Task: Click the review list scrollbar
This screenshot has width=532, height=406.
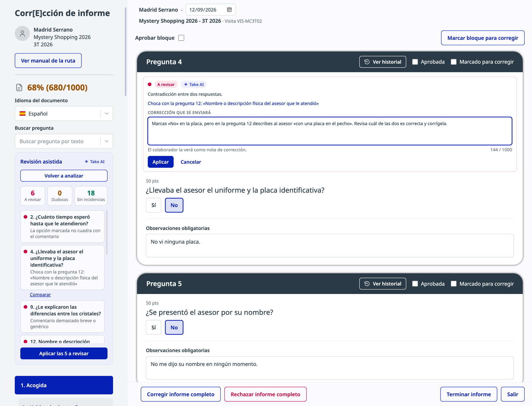Action: 107,233
